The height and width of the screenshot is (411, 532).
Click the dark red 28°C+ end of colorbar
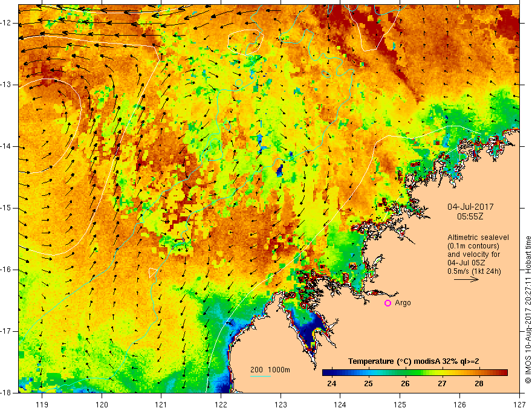502,373
